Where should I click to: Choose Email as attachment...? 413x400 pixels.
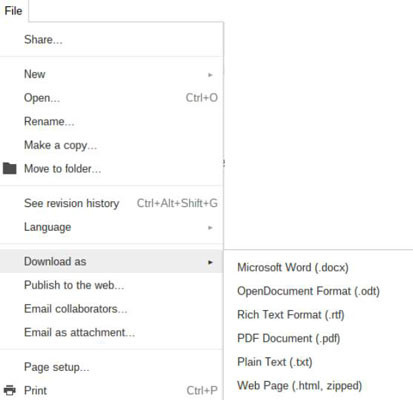[x=79, y=333]
